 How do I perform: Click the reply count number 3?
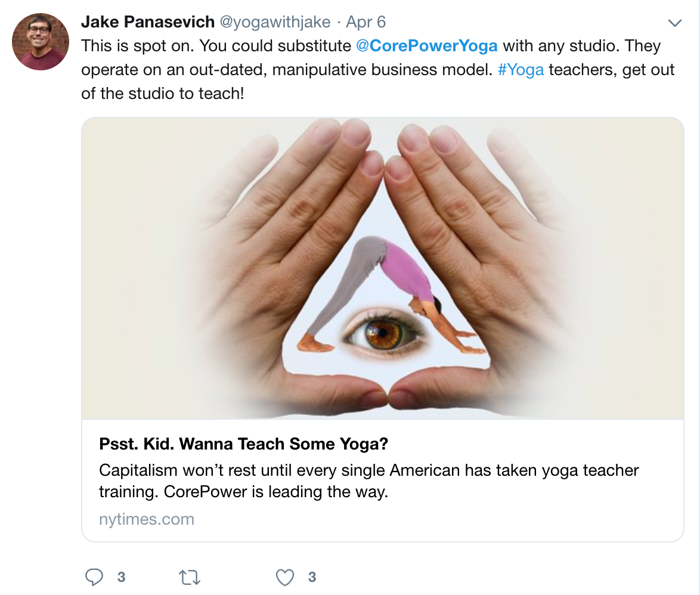(x=122, y=577)
